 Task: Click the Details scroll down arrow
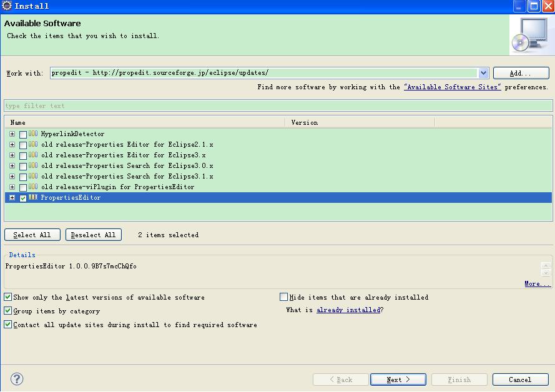tap(546, 273)
